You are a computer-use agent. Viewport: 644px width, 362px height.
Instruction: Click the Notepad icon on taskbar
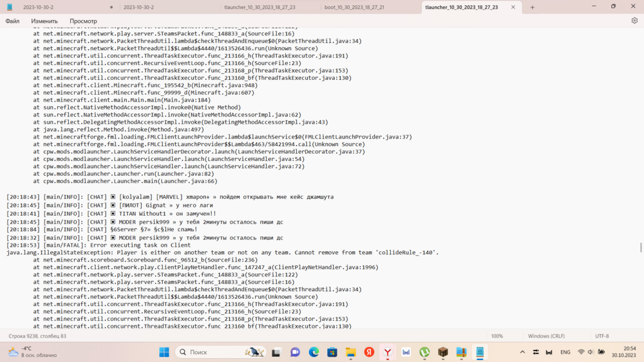click(480, 352)
